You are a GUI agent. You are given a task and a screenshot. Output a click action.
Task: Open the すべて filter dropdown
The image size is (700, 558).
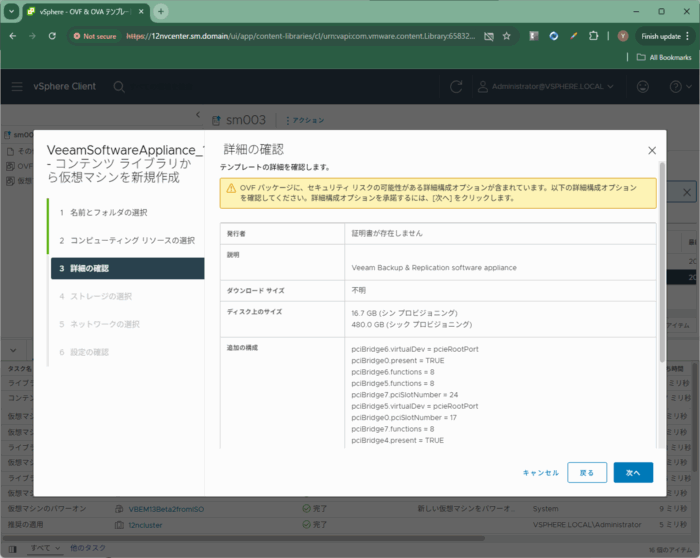[x=45, y=548]
